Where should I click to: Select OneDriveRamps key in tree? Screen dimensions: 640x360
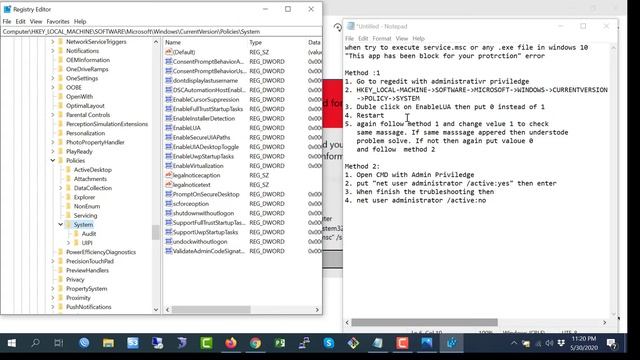tap(87, 69)
